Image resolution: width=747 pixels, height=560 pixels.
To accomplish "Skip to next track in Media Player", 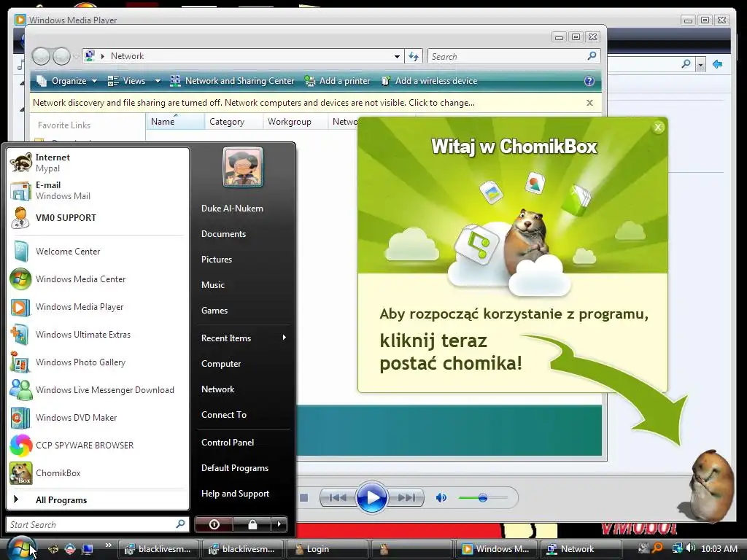I will coord(406,497).
